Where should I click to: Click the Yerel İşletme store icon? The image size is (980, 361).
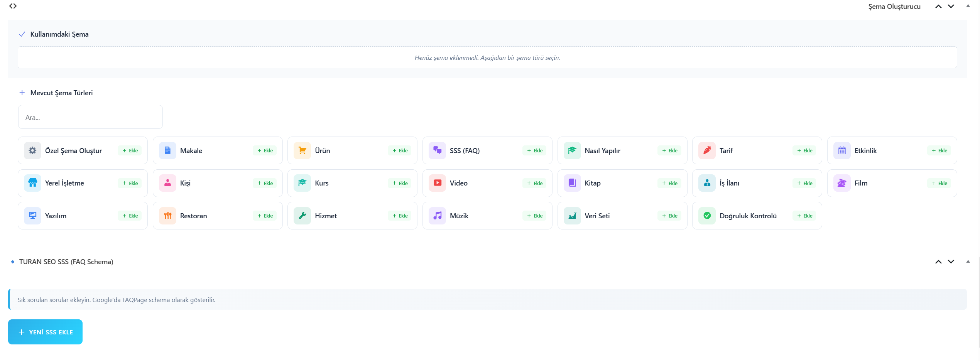32,183
